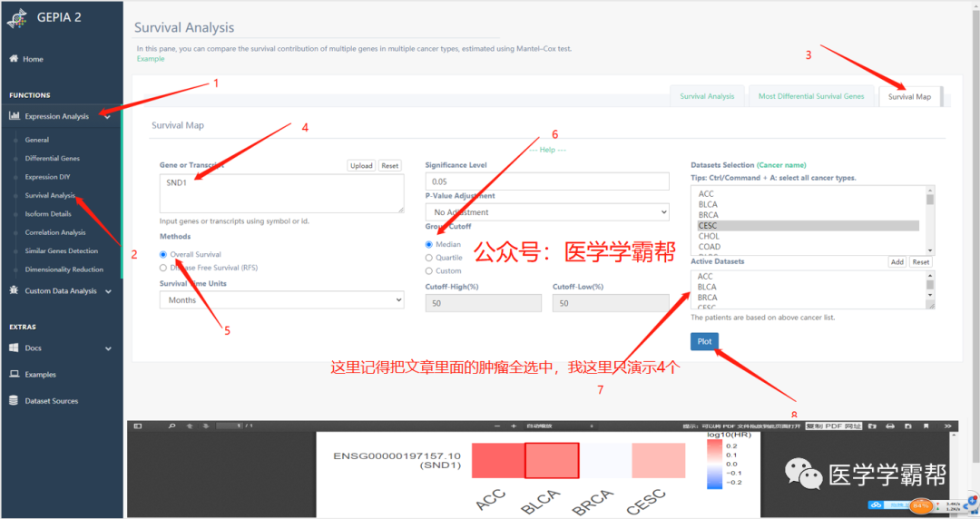Open Expression DIY in sidebar
The height and width of the screenshot is (519, 980).
click(47, 177)
